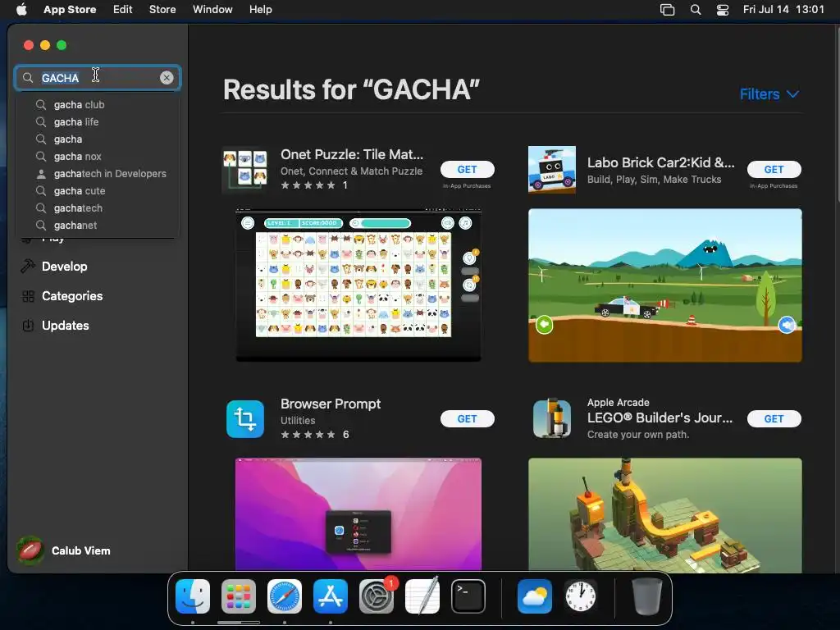This screenshot has height=630, width=840.
Task: Pick the "gacha nox" suggestion
Action: click(x=97, y=157)
